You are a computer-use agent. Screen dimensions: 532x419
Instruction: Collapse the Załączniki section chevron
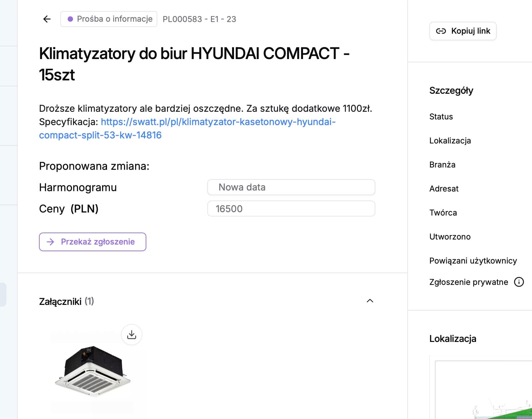pos(370,301)
